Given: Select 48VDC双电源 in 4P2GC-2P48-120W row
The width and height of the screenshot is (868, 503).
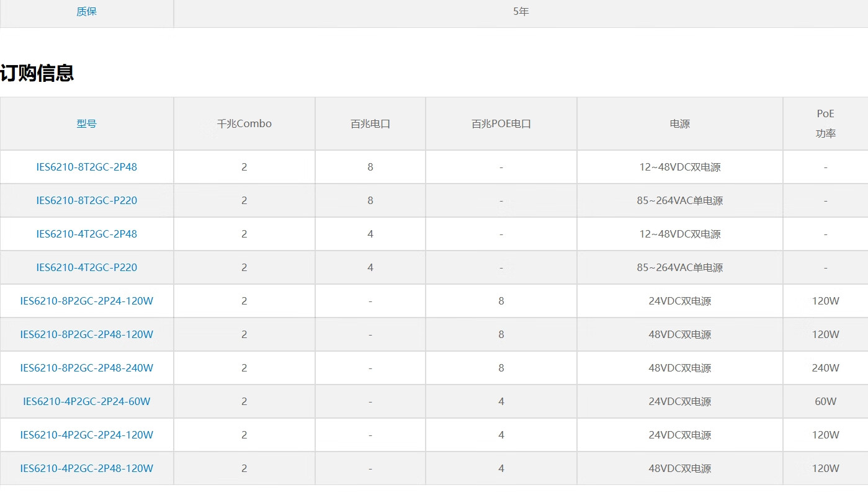Looking at the screenshot, I should tap(680, 468).
